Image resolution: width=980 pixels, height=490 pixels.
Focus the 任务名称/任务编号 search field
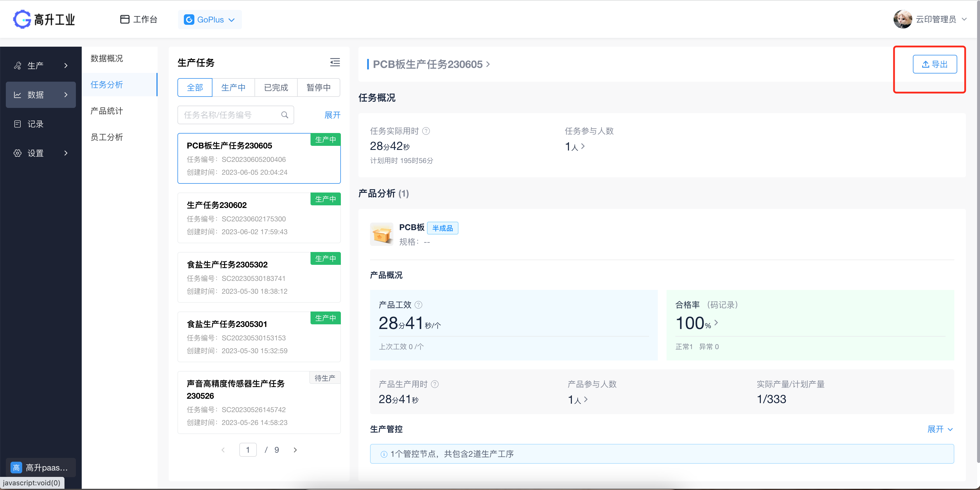coord(236,115)
